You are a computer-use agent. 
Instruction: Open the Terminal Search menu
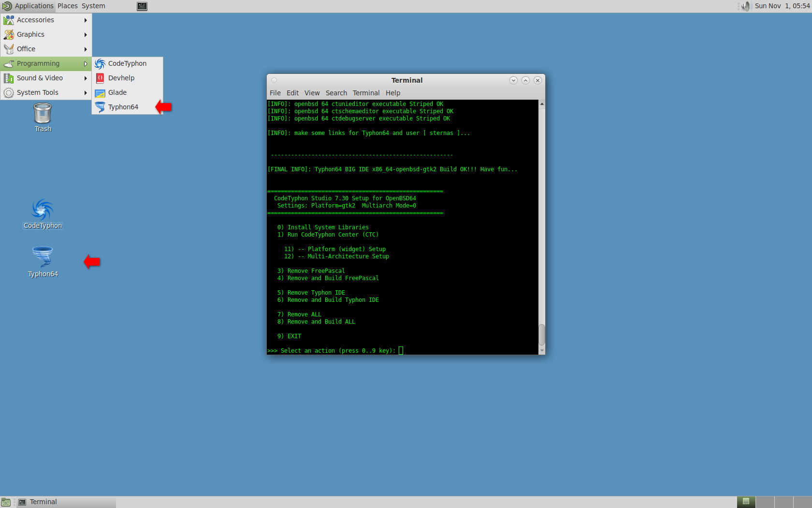(336, 93)
